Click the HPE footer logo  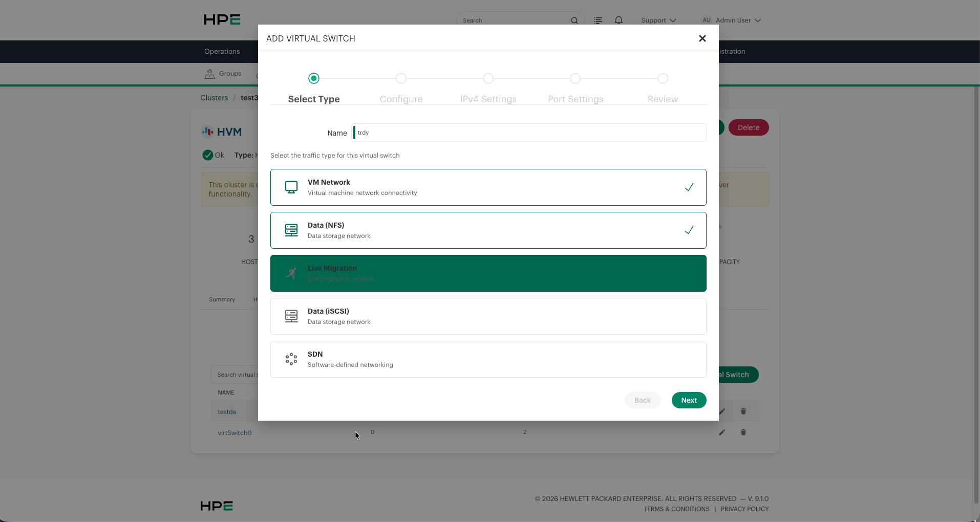pyautogui.click(x=217, y=506)
